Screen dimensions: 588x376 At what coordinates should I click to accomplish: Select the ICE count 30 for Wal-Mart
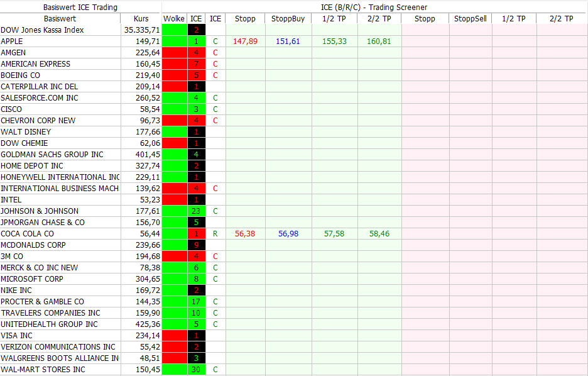(196, 370)
